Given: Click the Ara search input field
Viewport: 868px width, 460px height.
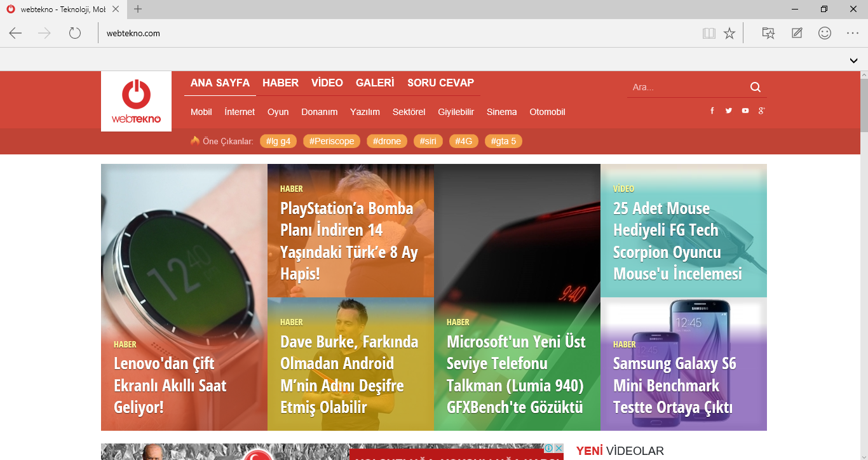Looking at the screenshot, I should point(688,87).
